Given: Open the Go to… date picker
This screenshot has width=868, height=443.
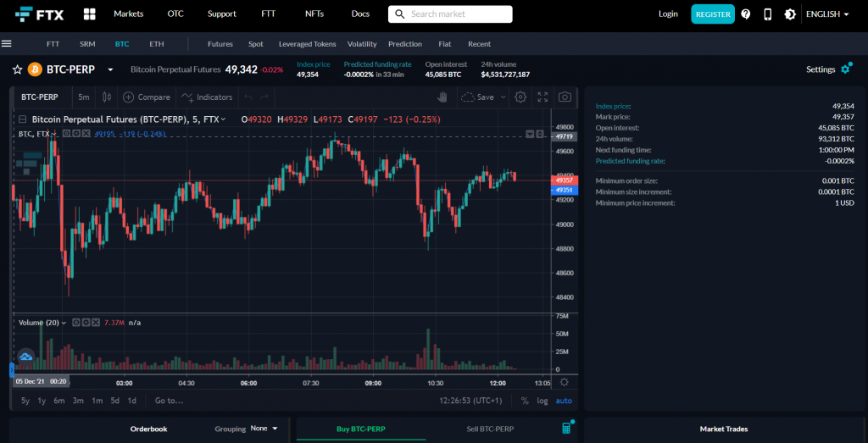Looking at the screenshot, I should point(169,401).
